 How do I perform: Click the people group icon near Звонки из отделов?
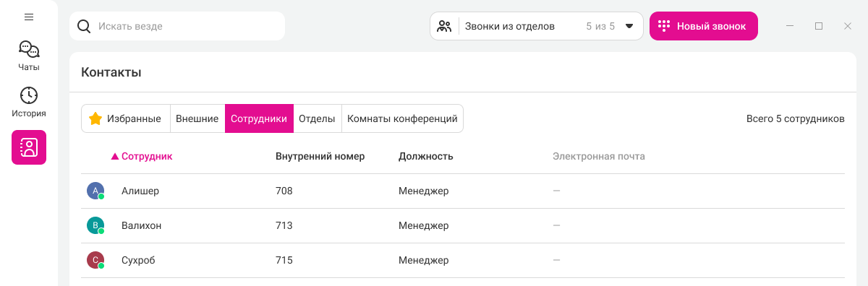(444, 26)
